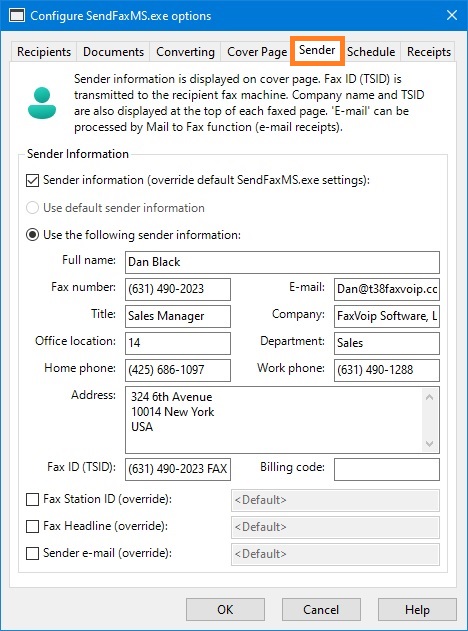
Task: Open the Receipts tab
Action: click(x=429, y=52)
